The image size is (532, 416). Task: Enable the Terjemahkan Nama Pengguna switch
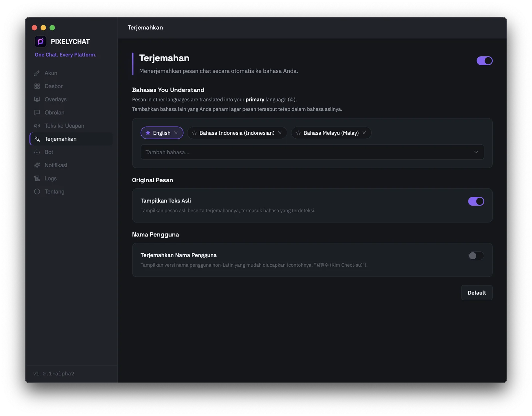pyautogui.click(x=476, y=256)
